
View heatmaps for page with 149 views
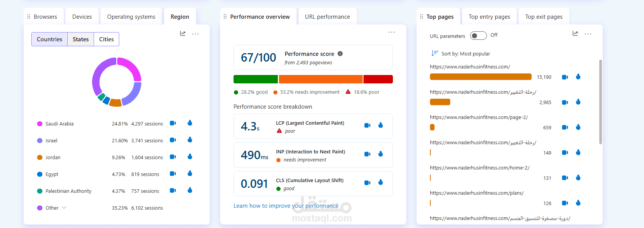[578, 152]
